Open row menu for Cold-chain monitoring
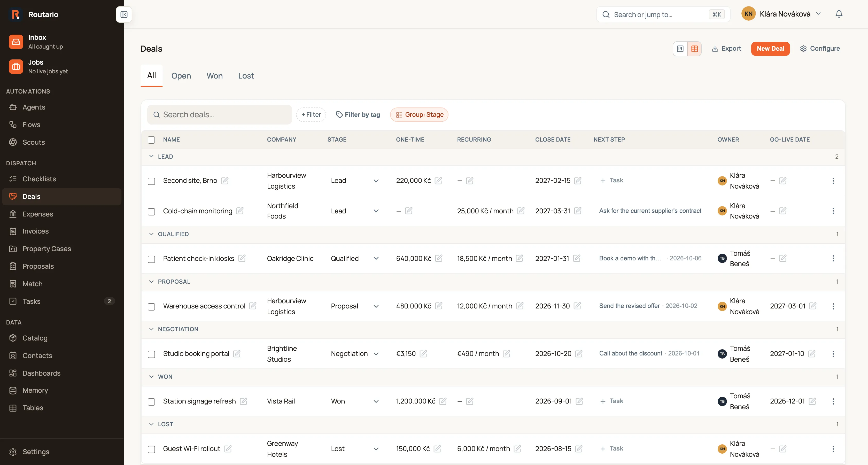 tap(833, 211)
